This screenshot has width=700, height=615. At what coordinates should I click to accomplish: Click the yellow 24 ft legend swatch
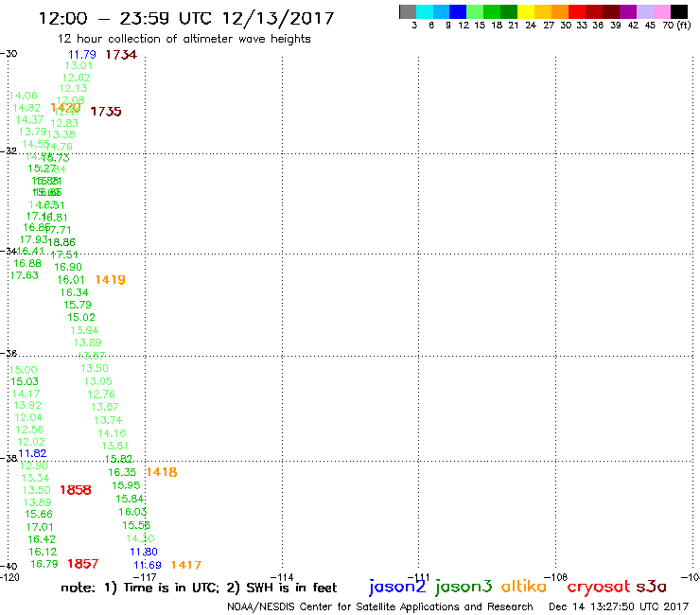pos(526,11)
